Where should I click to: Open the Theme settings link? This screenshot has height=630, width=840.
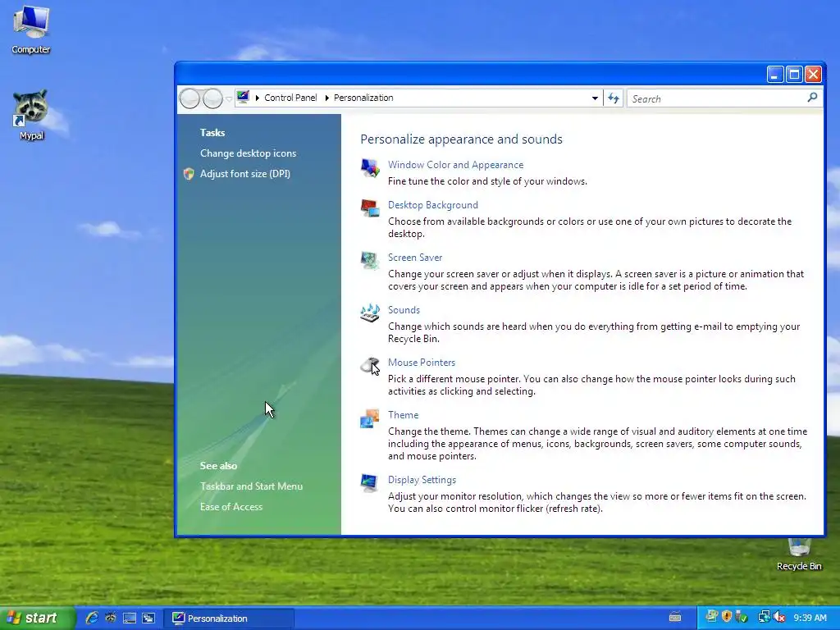tap(404, 415)
